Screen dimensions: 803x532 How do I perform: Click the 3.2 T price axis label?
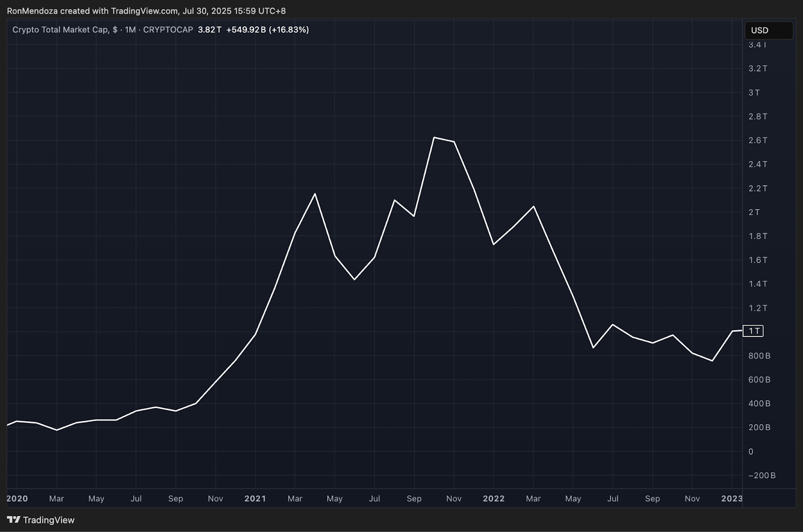(758, 68)
